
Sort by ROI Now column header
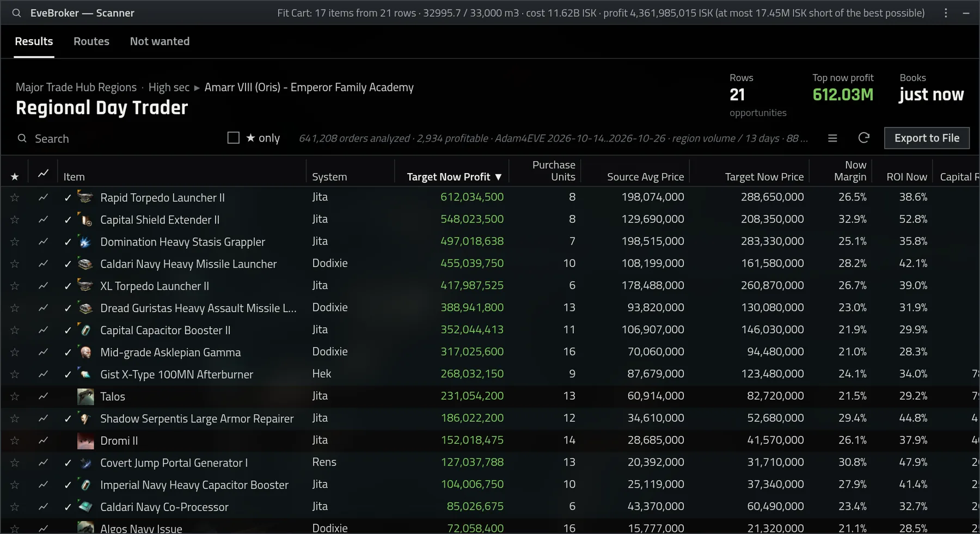[x=906, y=177]
